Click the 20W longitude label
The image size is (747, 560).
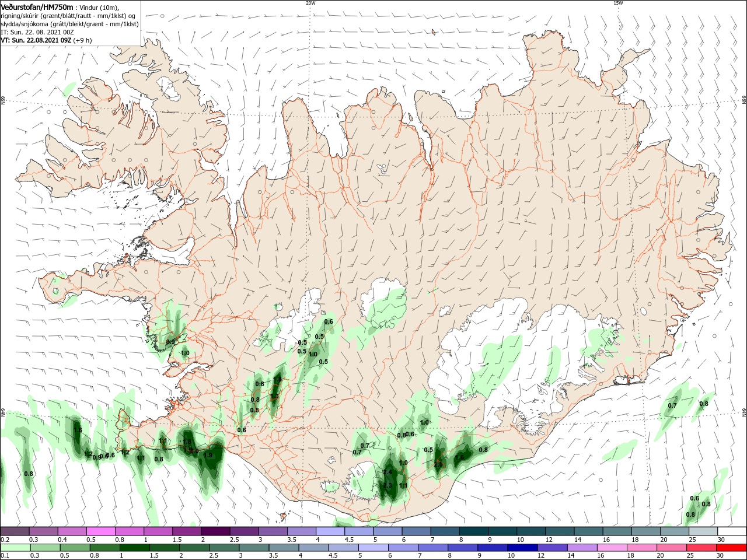(x=310, y=3)
